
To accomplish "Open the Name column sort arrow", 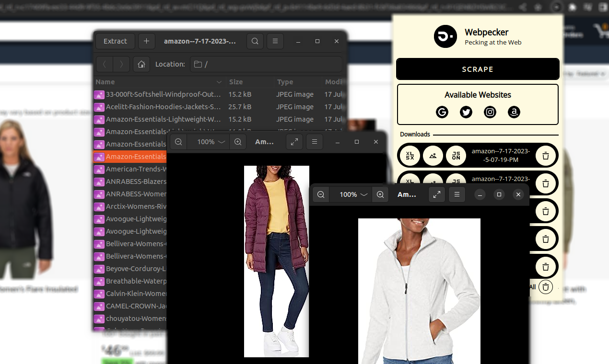I will click(219, 82).
